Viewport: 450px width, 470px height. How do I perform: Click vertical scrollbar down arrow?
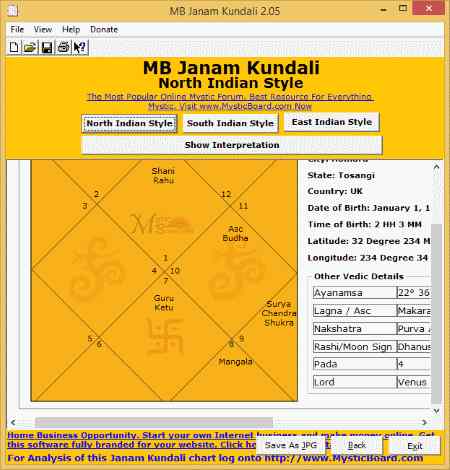pyautogui.click(x=436, y=411)
